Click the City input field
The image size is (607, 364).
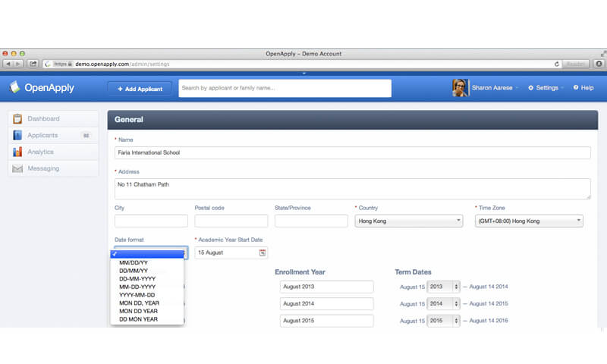coord(151,221)
